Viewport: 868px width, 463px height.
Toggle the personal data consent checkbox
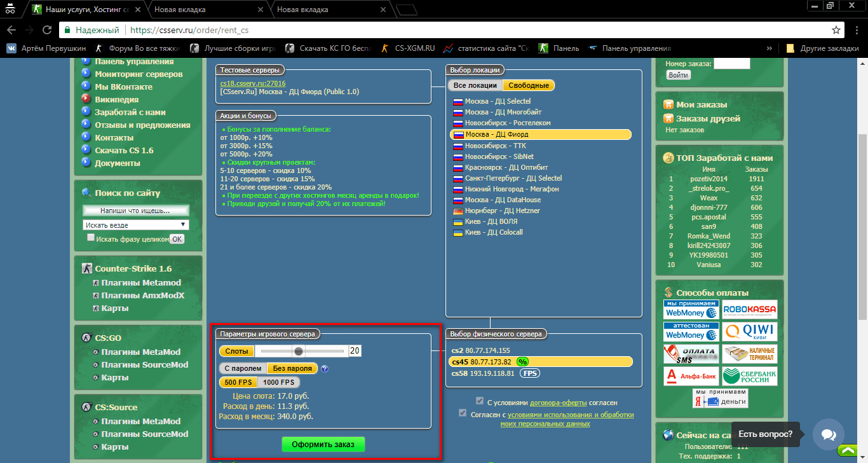pyautogui.click(x=463, y=413)
